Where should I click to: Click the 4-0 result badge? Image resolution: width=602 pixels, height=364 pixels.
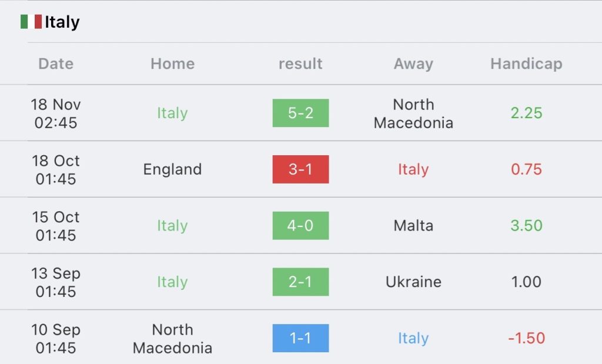[300, 226]
